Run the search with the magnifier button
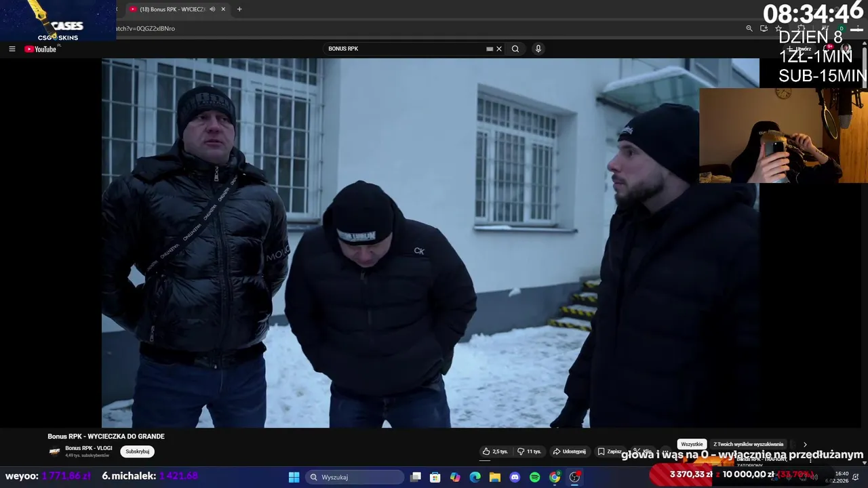This screenshot has height=488, width=868. coord(515,49)
